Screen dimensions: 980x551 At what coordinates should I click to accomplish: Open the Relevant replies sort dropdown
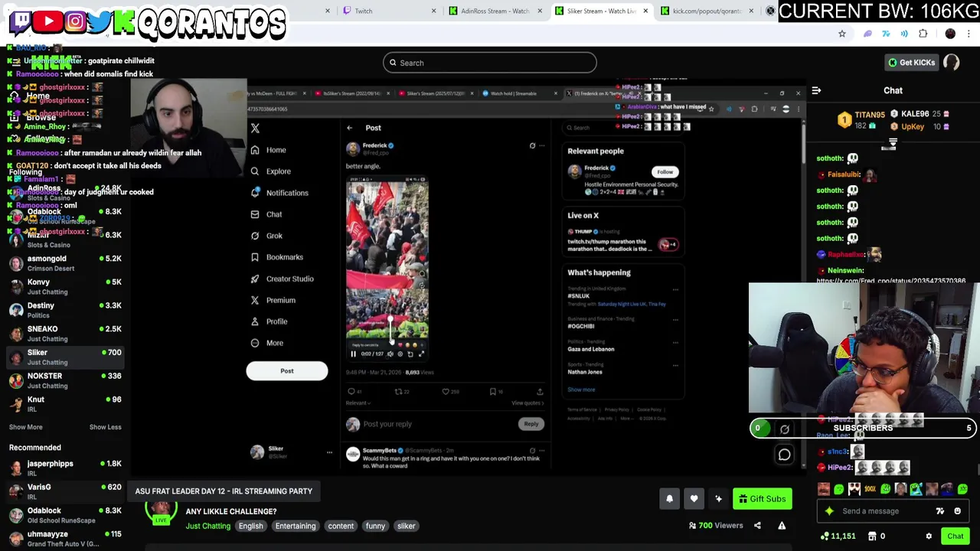358,403
